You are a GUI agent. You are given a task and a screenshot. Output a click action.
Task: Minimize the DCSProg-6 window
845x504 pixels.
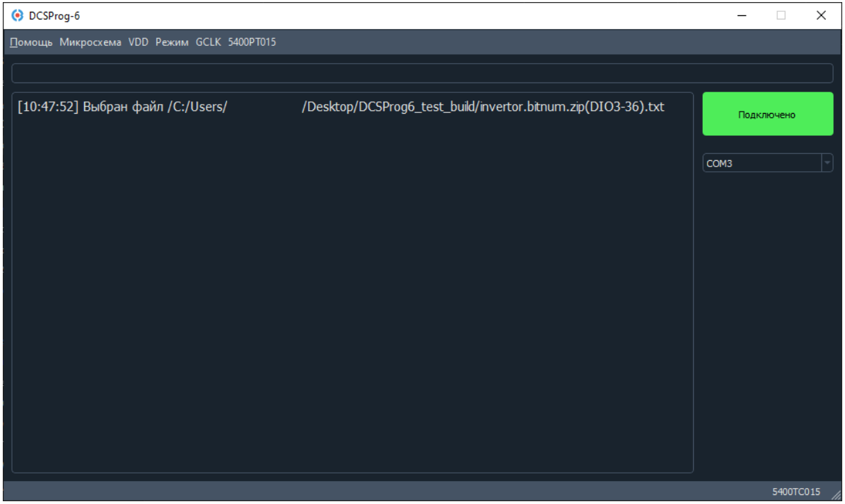742,15
